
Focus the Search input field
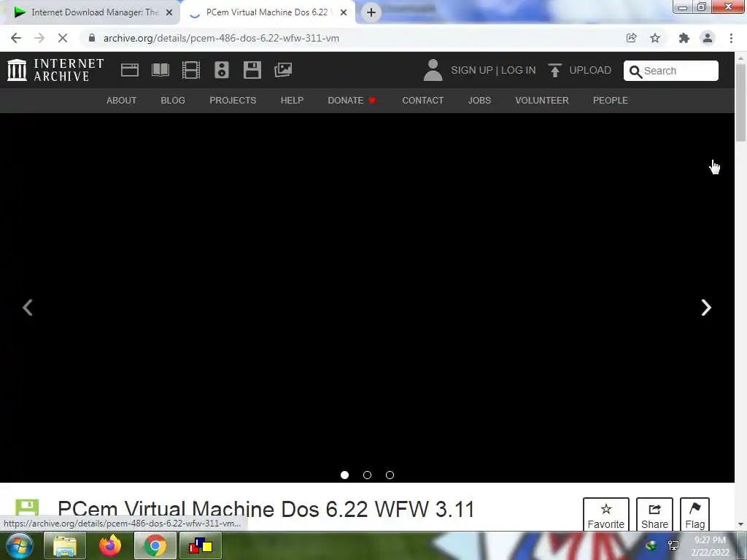(x=671, y=71)
